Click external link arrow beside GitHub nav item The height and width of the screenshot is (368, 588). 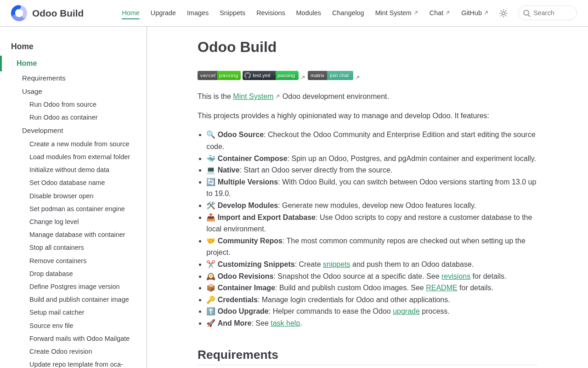tap(486, 13)
